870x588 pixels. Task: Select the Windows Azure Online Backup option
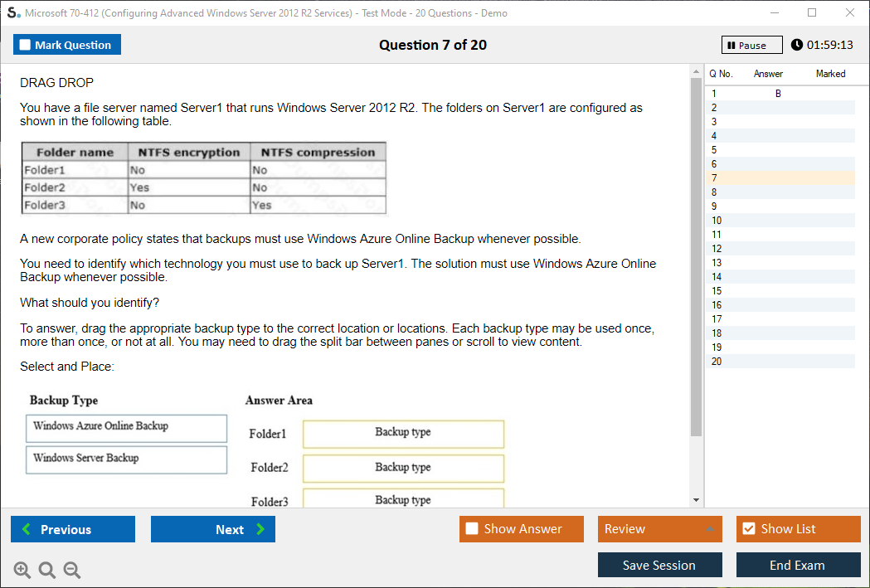tap(126, 428)
